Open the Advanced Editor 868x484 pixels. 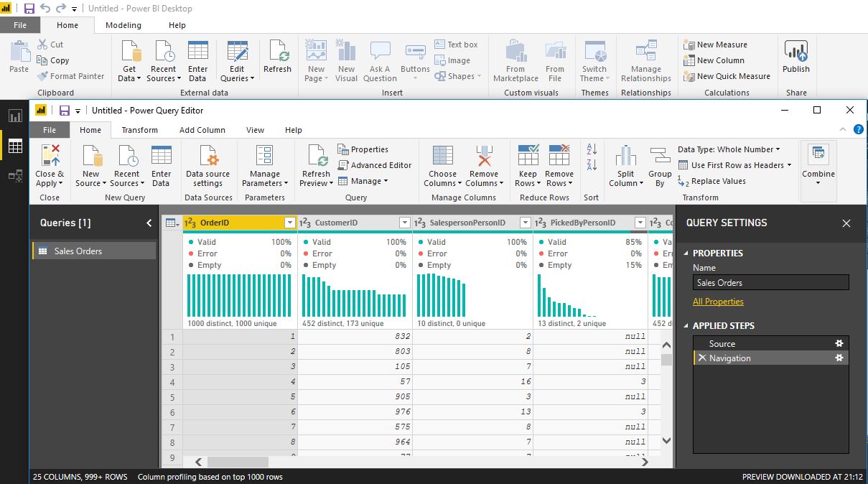pos(374,165)
